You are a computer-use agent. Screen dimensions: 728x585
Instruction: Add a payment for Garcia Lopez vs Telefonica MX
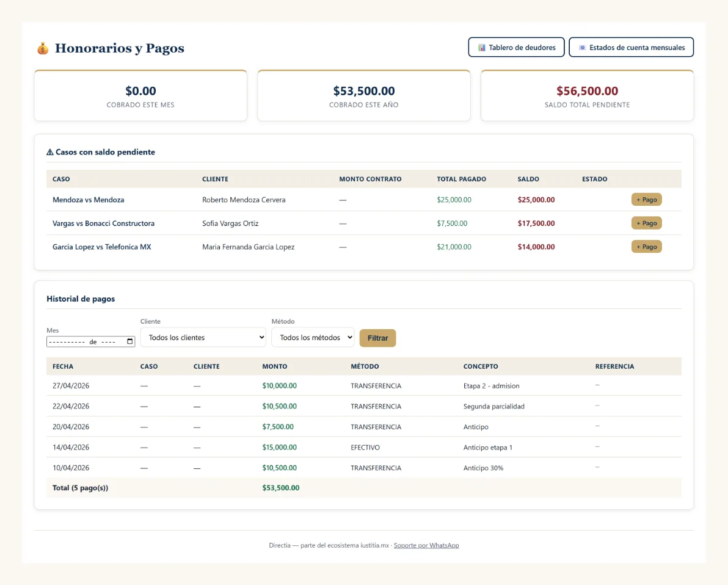pyautogui.click(x=646, y=247)
